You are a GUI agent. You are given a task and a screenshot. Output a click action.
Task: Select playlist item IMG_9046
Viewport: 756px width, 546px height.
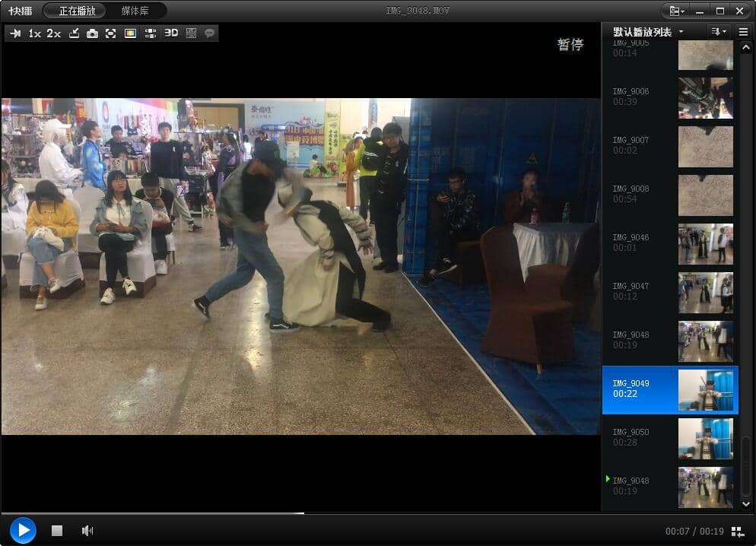click(670, 243)
